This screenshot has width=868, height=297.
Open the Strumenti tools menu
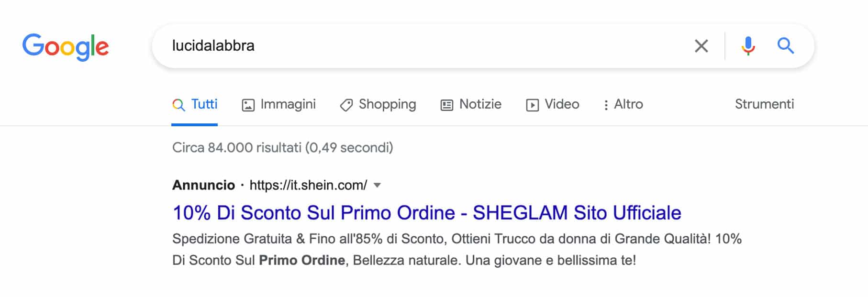click(x=764, y=104)
